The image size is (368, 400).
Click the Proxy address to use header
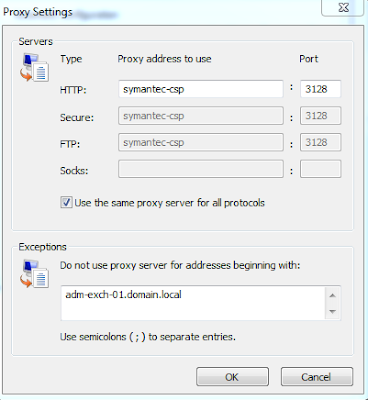[x=164, y=59]
